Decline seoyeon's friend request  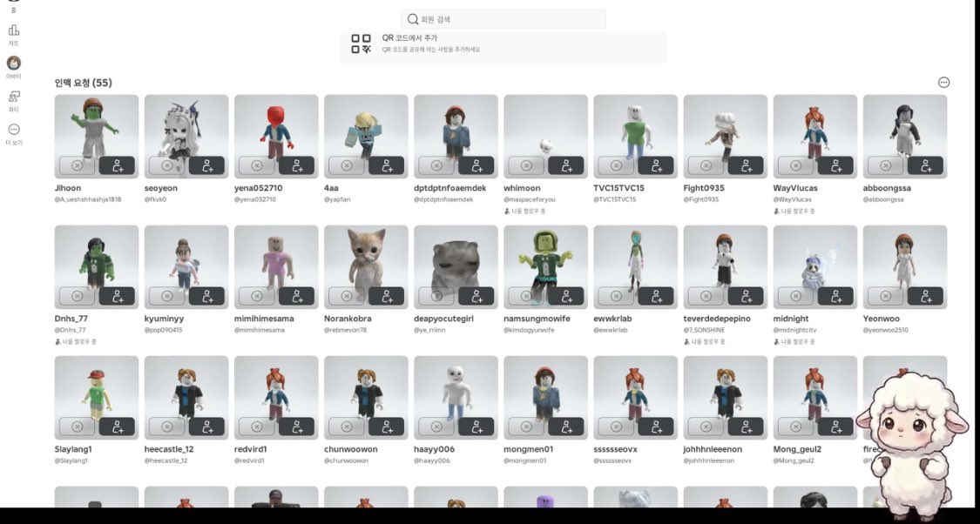(167, 165)
